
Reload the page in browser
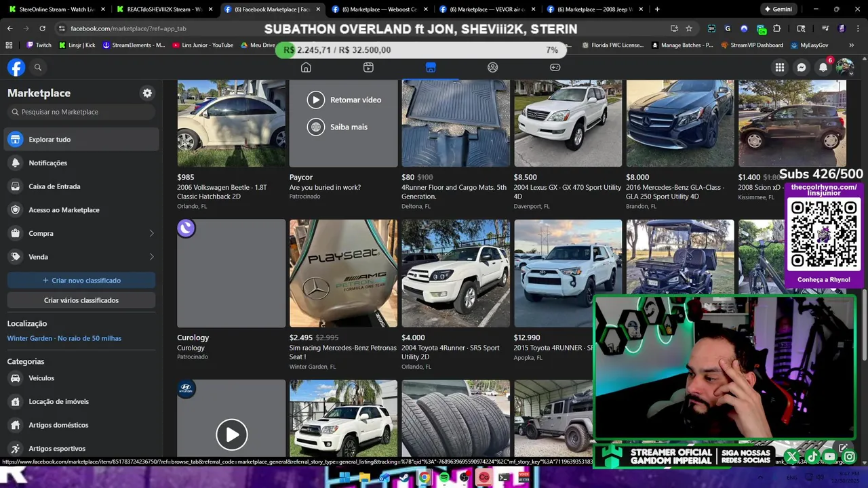coord(42,28)
